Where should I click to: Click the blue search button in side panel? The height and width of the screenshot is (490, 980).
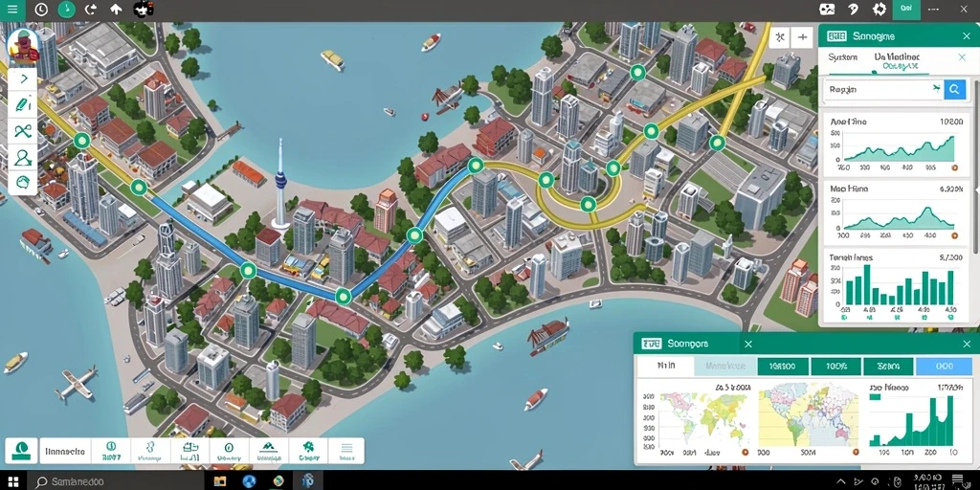pos(954,89)
